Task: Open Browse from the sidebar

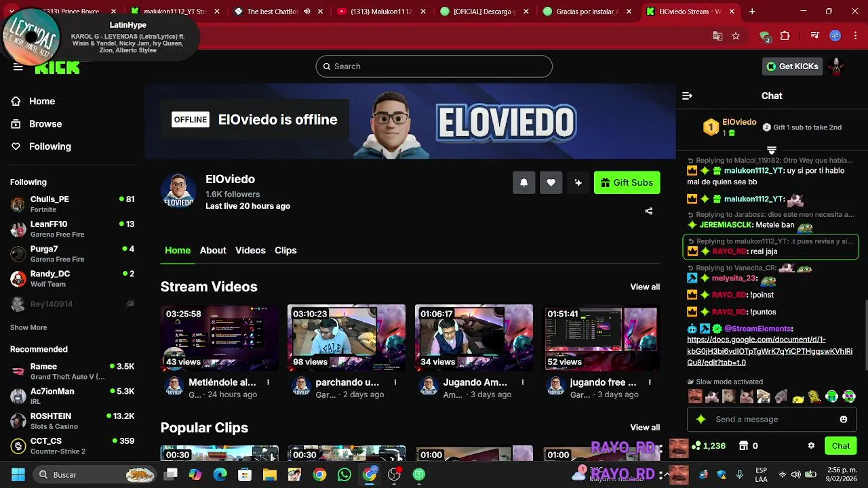Action: (x=36, y=124)
